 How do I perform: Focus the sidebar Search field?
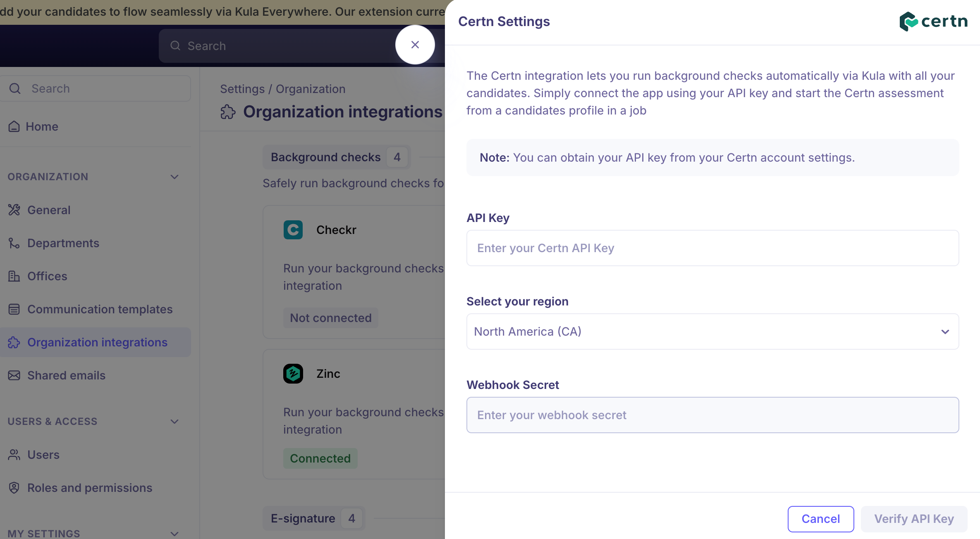(96, 88)
